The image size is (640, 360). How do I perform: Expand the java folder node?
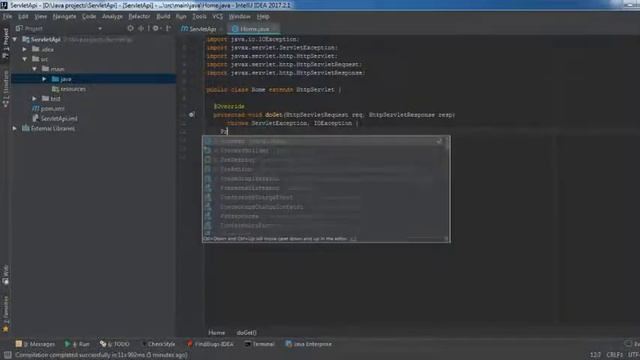[x=44, y=79]
